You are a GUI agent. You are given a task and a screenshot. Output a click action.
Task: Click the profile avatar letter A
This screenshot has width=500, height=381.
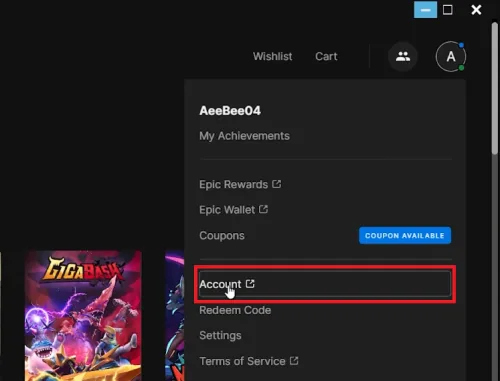pos(451,56)
